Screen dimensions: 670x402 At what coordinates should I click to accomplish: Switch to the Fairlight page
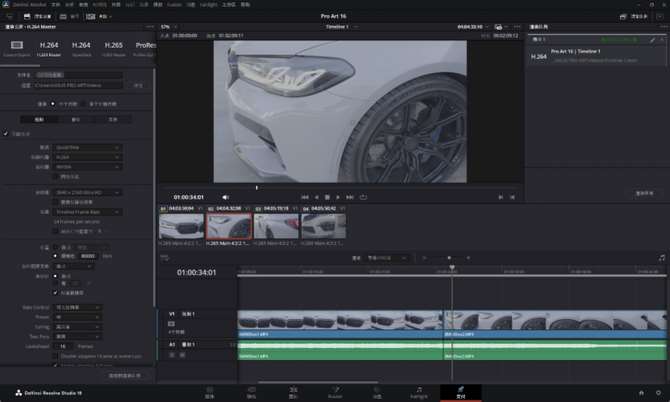coord(418,391)
